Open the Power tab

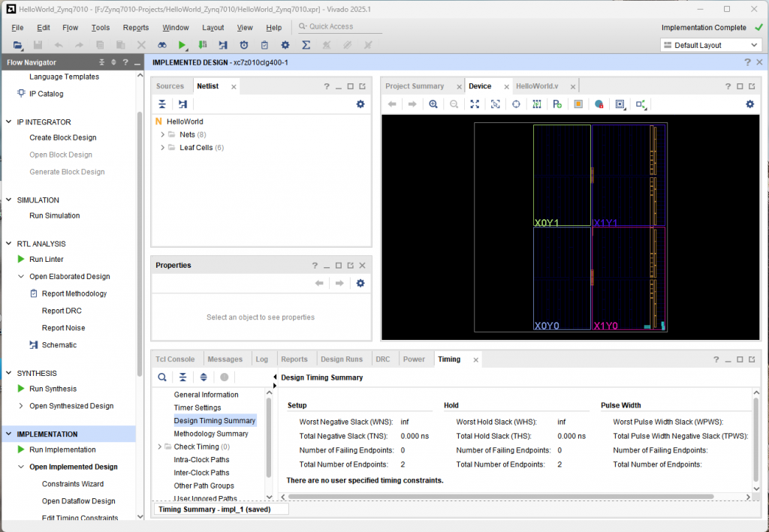click(x=414, y=359)
